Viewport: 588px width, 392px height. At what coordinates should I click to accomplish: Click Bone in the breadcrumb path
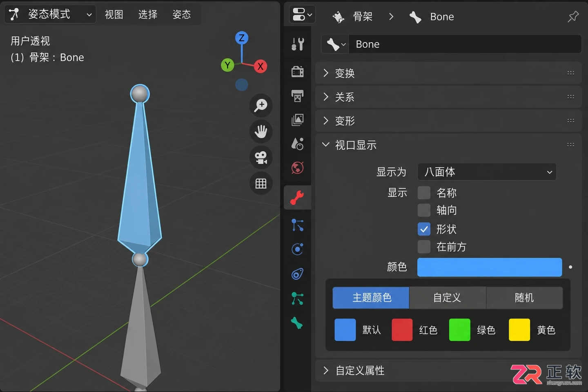pos(442,17)
